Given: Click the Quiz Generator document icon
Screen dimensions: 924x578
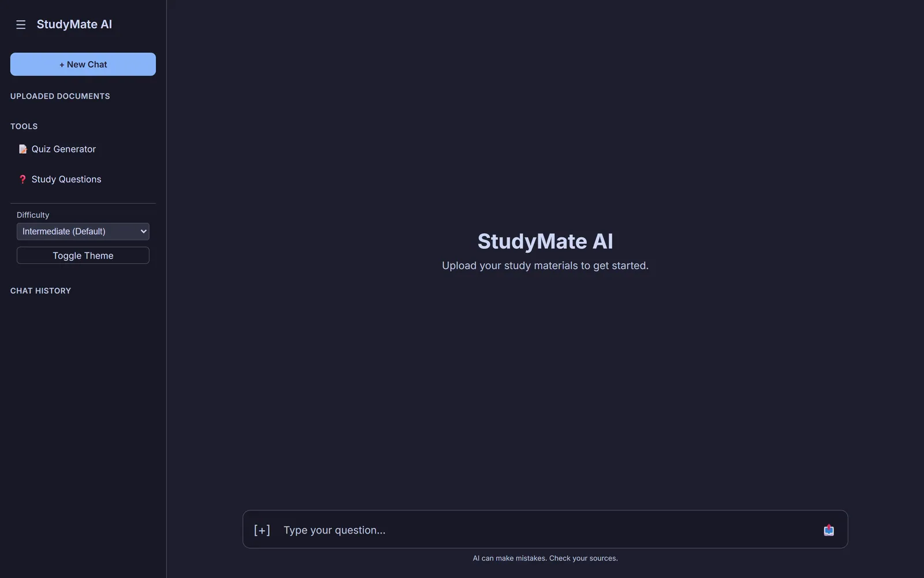Looking at the screenshot, I should coord(23,149).
